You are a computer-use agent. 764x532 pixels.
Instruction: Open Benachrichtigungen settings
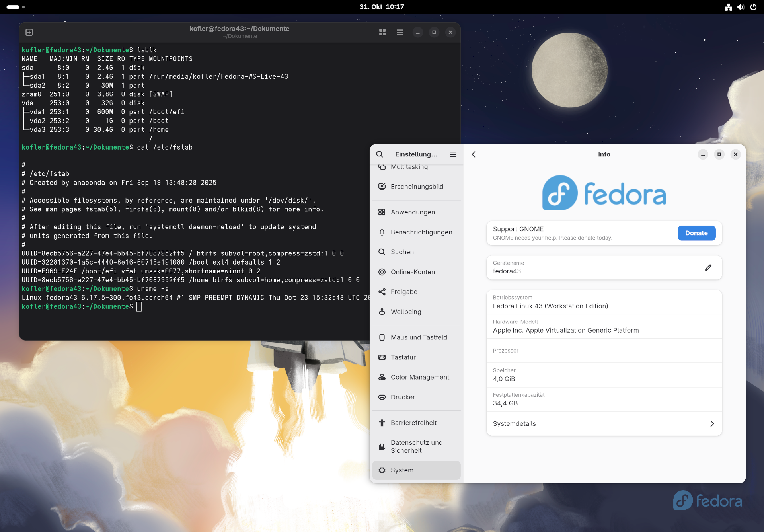point(421,232)
